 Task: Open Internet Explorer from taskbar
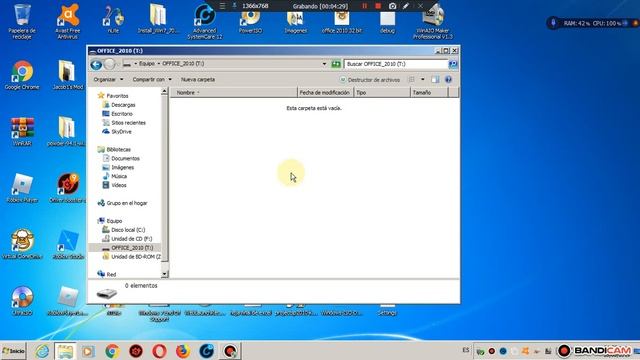point(42,351)
